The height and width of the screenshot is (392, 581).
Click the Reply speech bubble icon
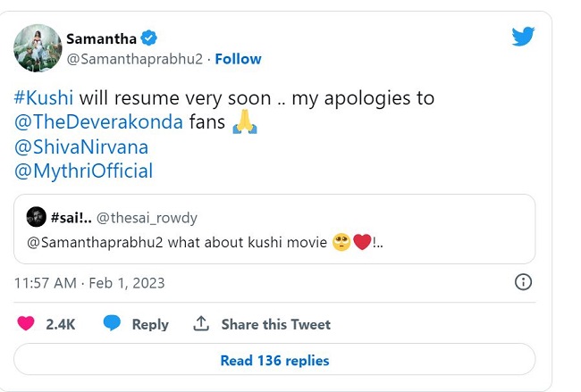pos(112,324)
